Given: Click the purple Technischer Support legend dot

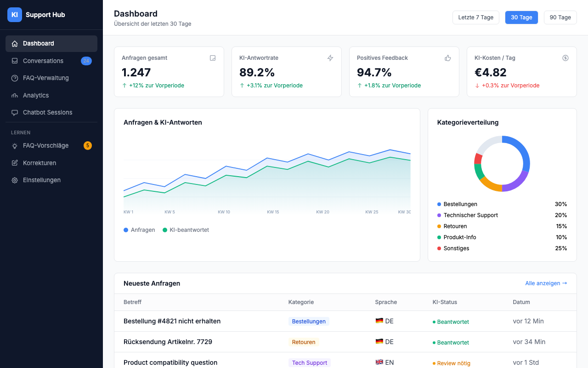Looking at the screenshot, I should (439, 215).
